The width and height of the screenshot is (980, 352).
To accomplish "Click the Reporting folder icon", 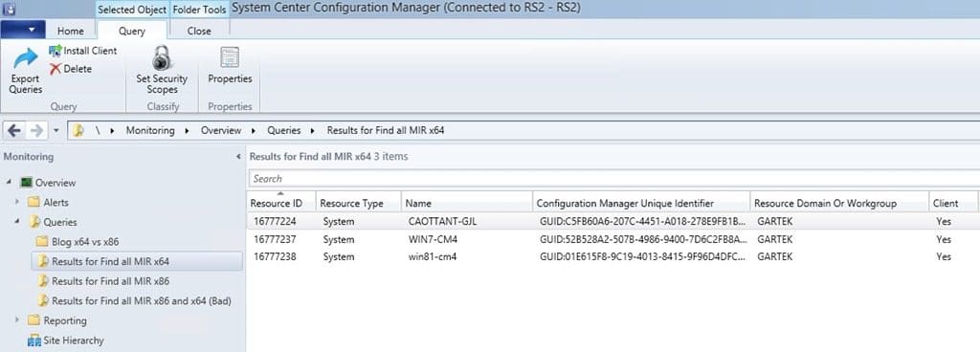I will coord(33,320).
